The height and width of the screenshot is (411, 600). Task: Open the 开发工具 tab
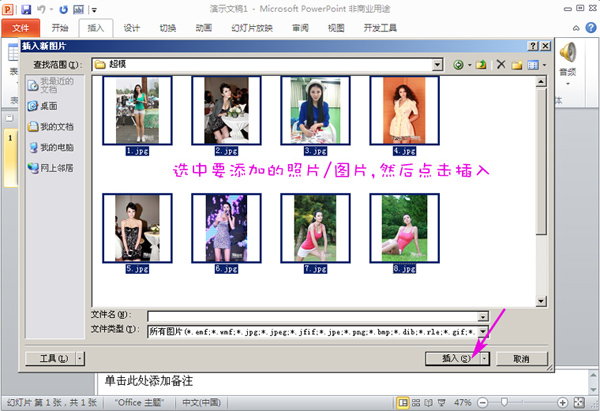click(x=380, y=28)
